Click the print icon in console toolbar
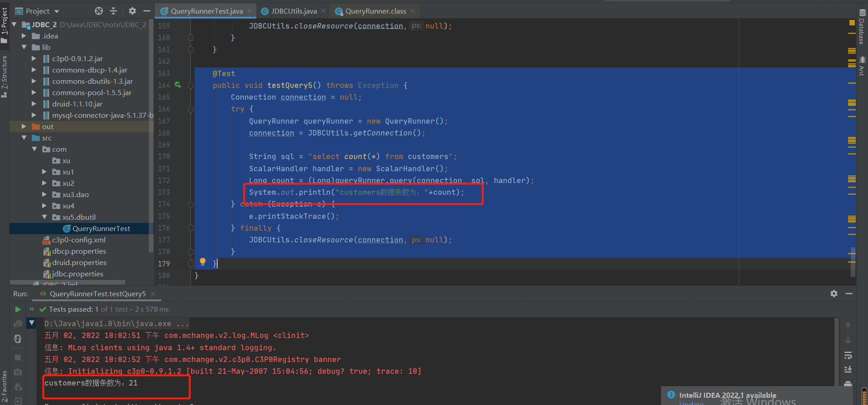 point(848,384)
